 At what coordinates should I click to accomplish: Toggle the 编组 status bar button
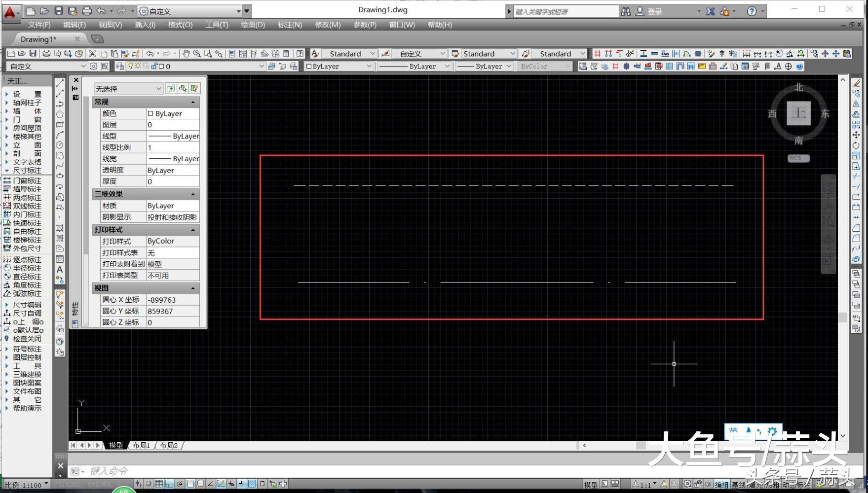721,485
